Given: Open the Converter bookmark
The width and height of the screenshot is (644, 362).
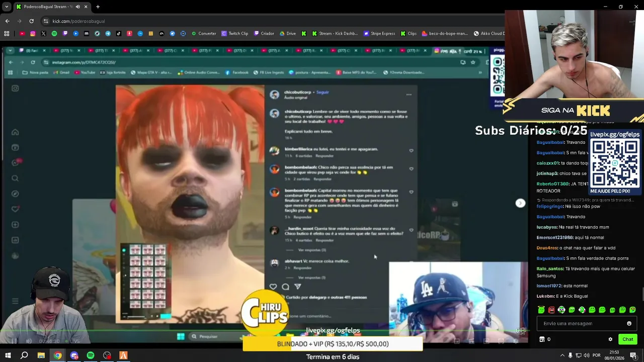Looking at the screenshot, I should point(203,34).
